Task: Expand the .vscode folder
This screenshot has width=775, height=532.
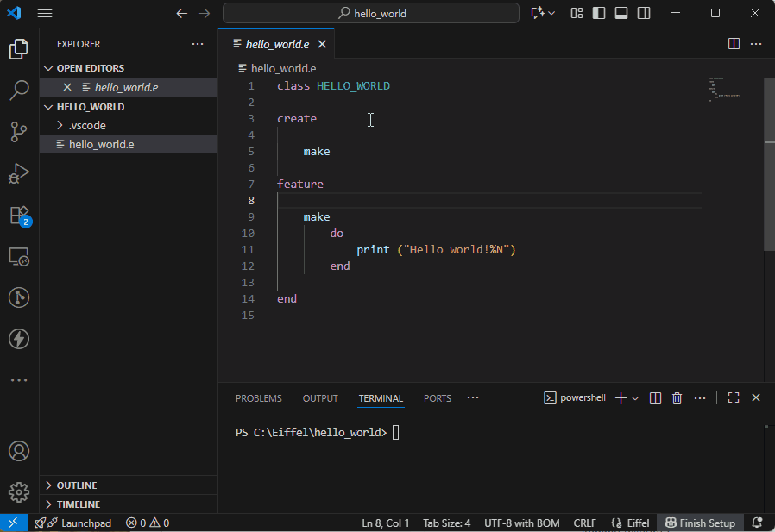Action: (x=60, y=125)
